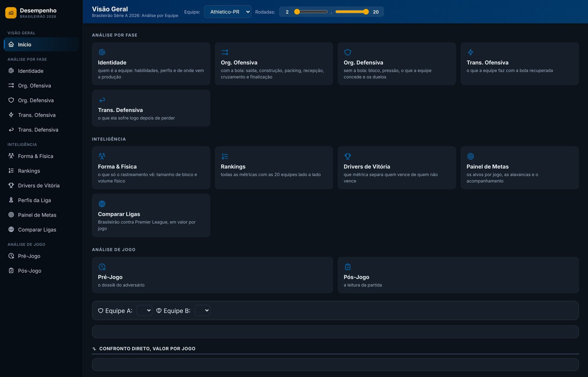The image size is (588, 377).
Task: Select Trans. Defensiva in the sidebar
Action: coord(41,130)
